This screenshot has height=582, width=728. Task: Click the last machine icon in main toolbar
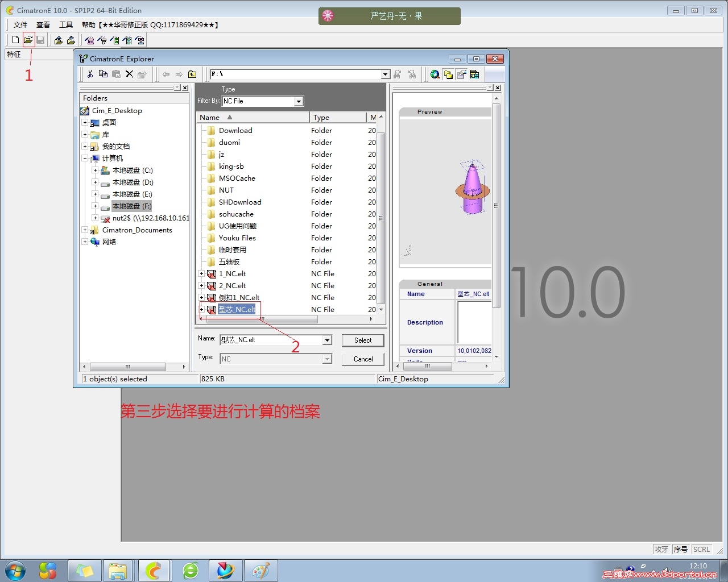[140, 40]
